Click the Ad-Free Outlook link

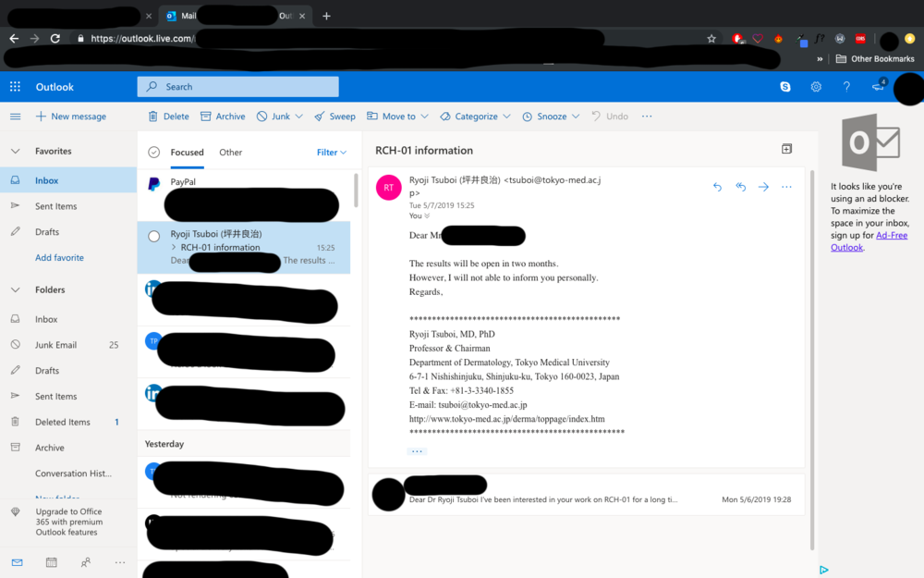[x=869, y=241]
